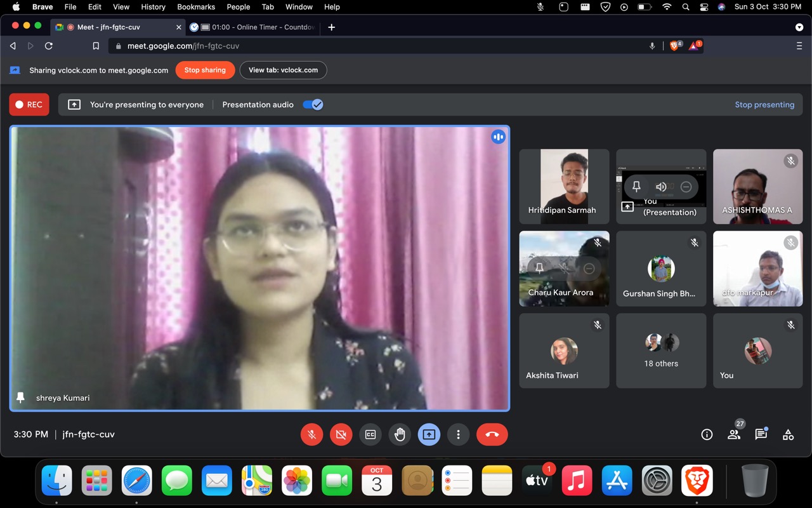Viewport: 812px width, 508px height.
Task: Click the Stop sharing button
Action: tap(205, 70)
